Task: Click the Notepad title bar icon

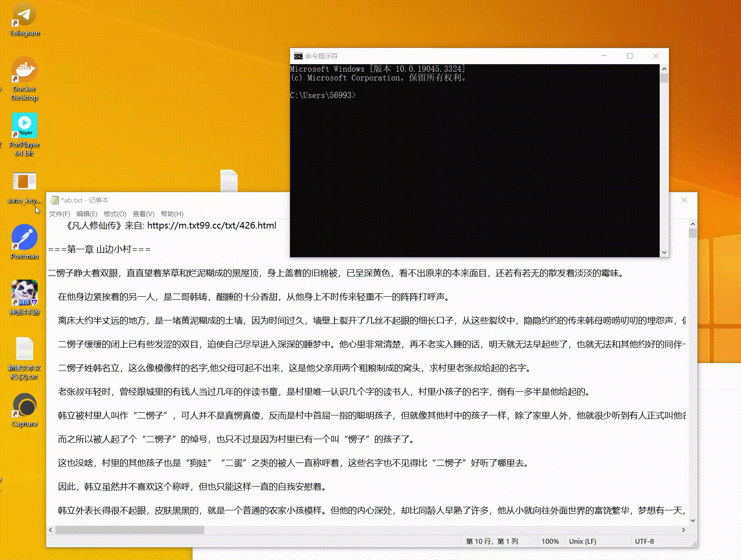Action: point(55,200)
